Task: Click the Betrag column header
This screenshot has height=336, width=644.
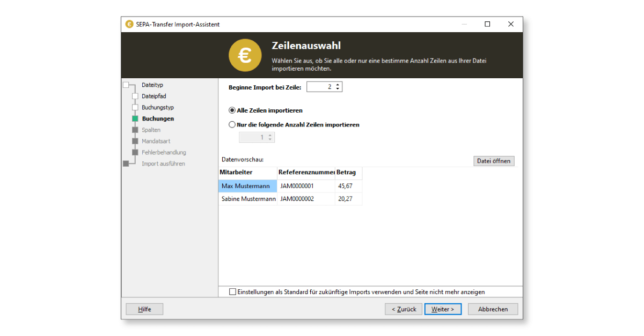Action: (x=349, y=173)
